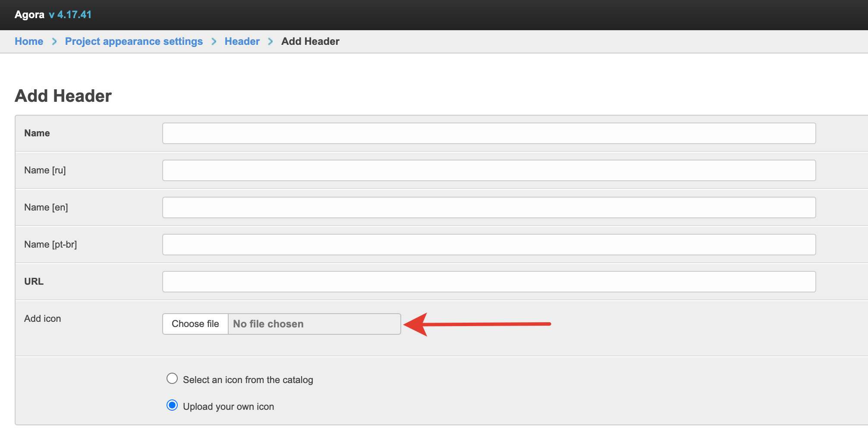This screenshot has height=440, width=868.
Task: Click chevron after Project appearance settings
Action: tap(214, 41)
